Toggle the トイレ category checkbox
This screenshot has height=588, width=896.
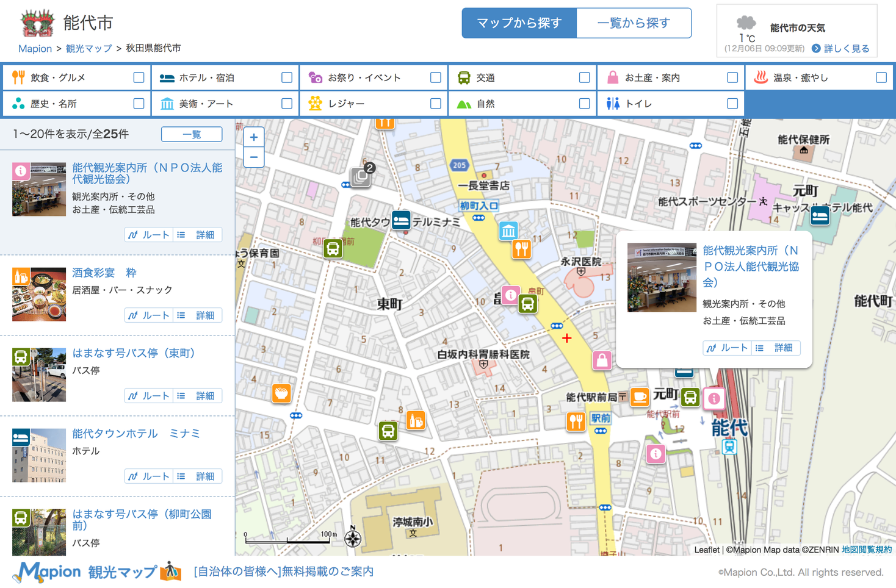click(732, 104)
